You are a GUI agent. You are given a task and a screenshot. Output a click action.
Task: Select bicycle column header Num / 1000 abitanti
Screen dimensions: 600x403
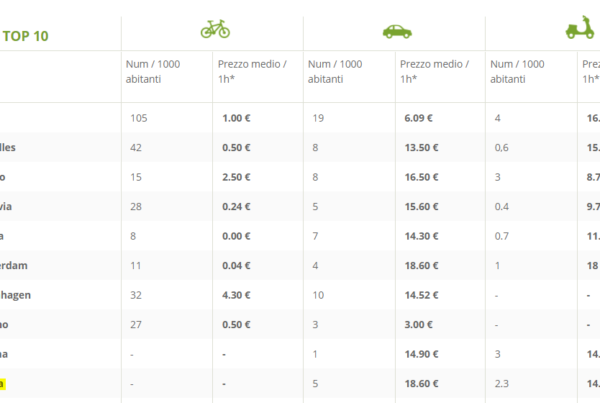[x=150, y=71]
